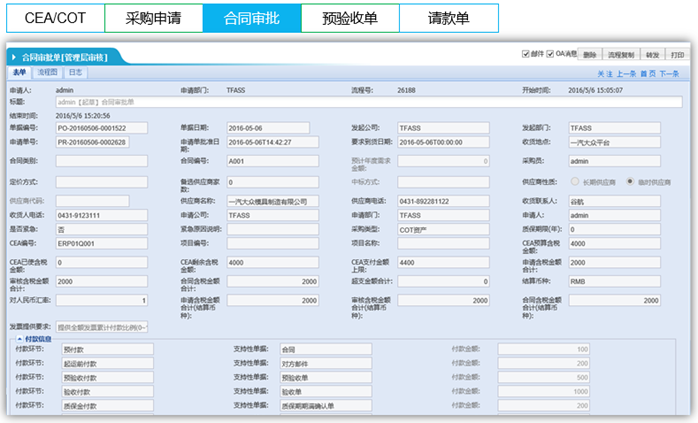
Task: Click the 采购类型 field COT资产
Action: point(443,229)
